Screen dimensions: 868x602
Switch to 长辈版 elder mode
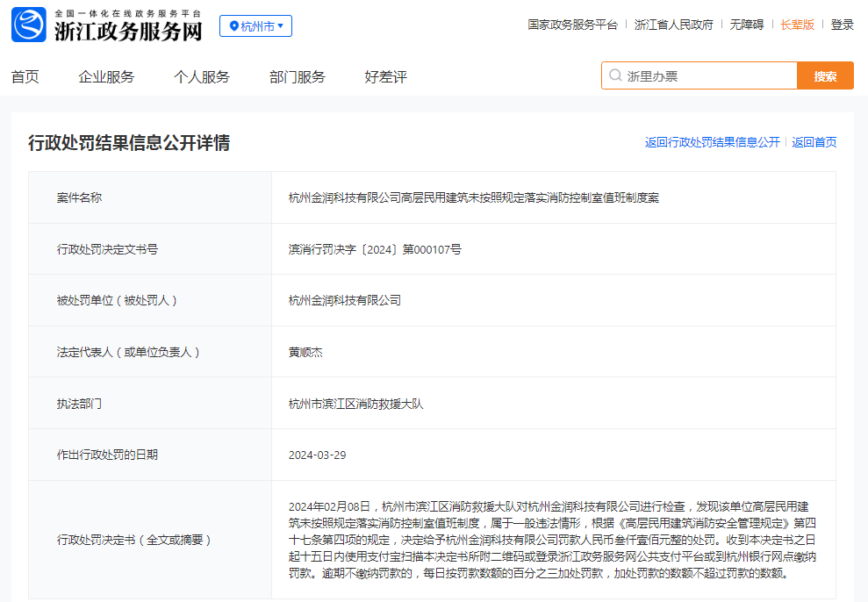[x=797, y=25]
